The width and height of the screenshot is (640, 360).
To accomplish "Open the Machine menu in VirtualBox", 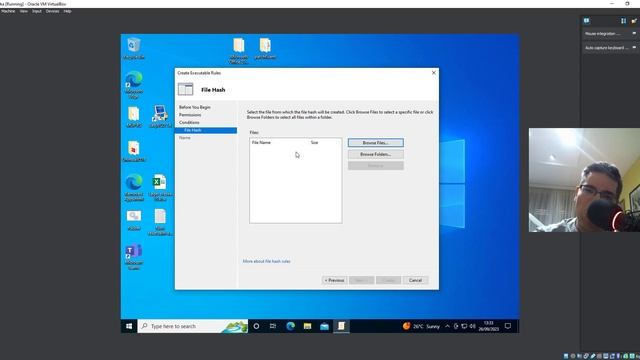I will click(x=8, y=11).
